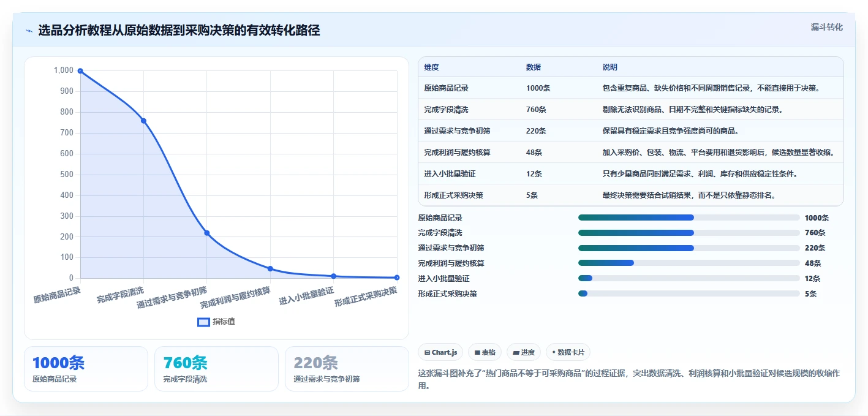Click the y-axis value 500
868x416 pixels.
67,175
